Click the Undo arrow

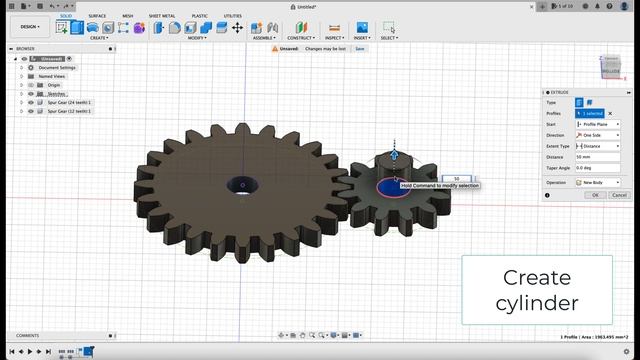click(52, 6)
